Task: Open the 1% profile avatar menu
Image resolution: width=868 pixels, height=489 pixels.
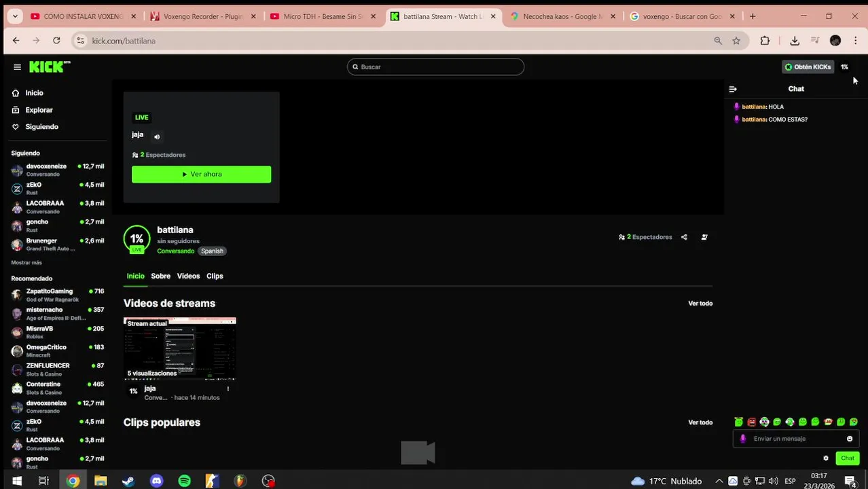Action: [x=844, y=67]
